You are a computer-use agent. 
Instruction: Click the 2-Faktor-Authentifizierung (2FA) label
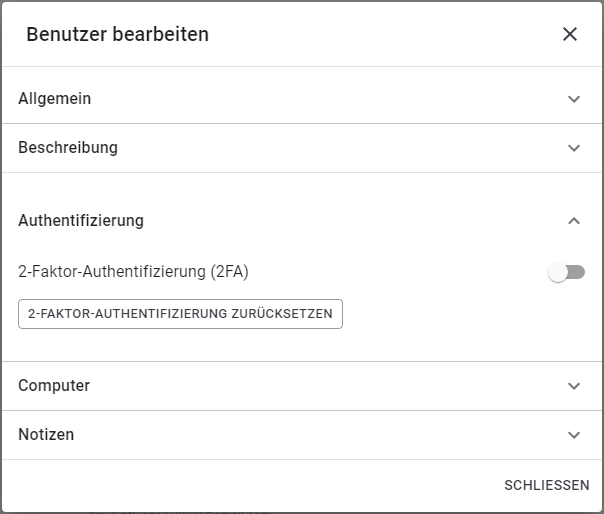coord(133,271)
